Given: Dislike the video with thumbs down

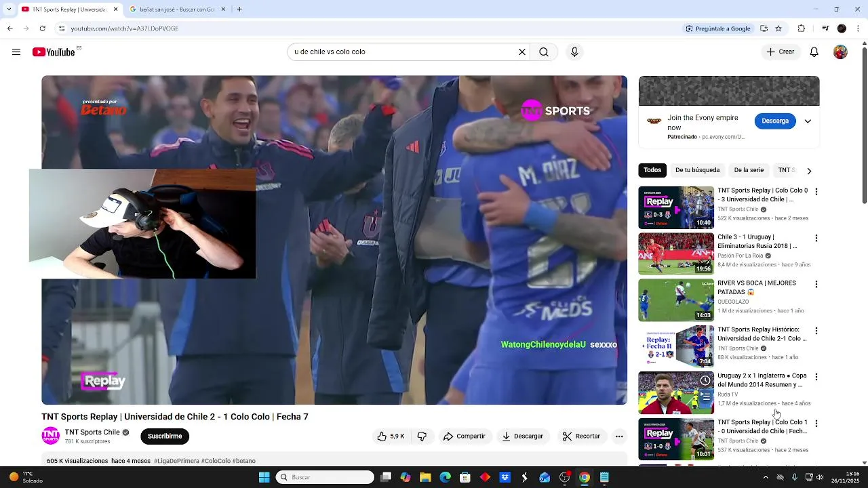Looking at the screenshot, I should [x=422, y=436].
